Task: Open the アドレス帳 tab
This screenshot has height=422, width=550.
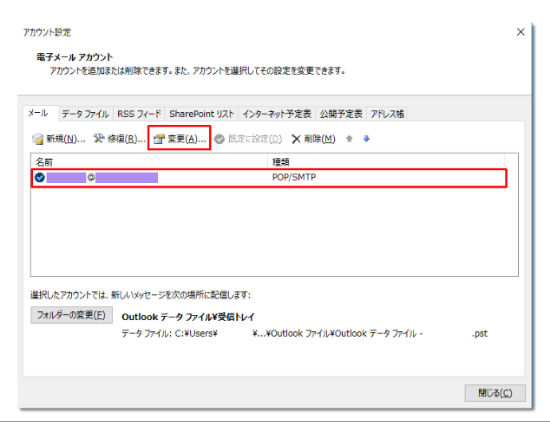Action: [387, 114]
